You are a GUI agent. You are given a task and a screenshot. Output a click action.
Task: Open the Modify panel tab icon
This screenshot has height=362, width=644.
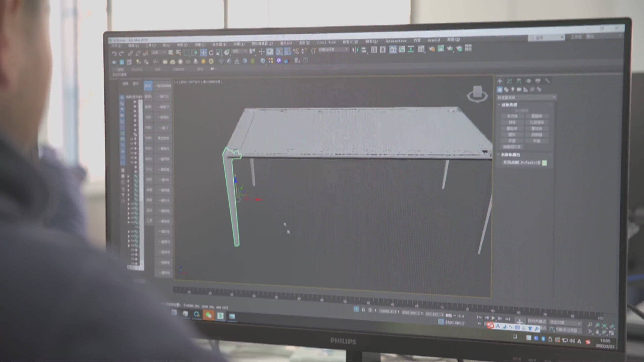pos(509,81)
